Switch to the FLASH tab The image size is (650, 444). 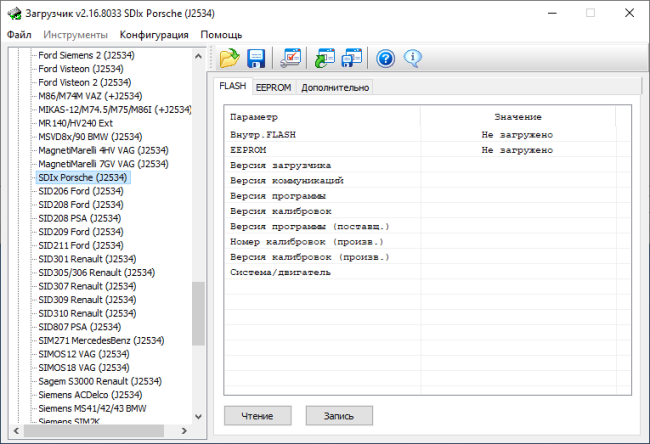[x=233, y=86]
